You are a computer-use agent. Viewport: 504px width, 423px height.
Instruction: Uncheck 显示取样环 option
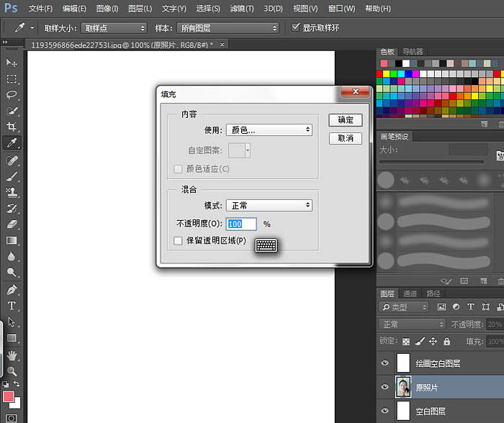coord(295,27)
